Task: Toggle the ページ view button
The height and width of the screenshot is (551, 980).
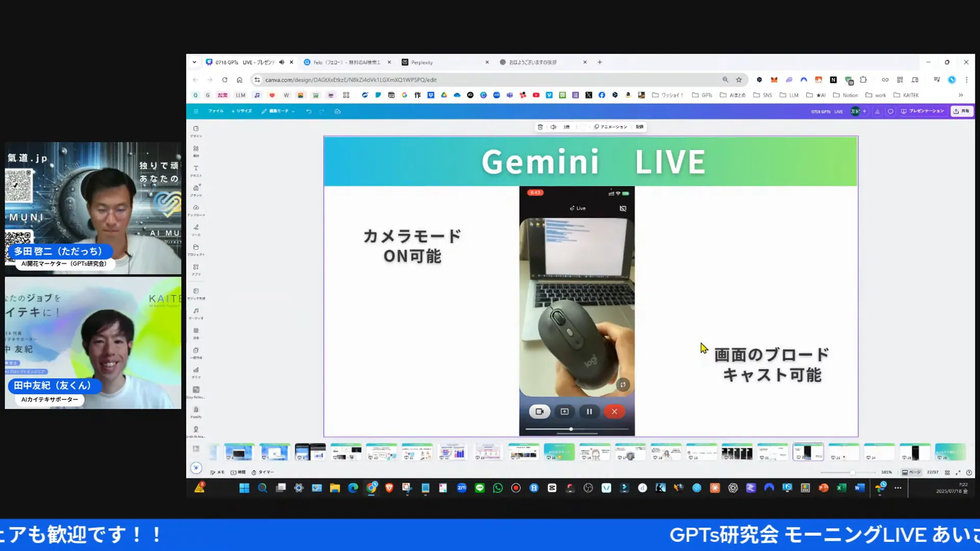Action: click(x=911, y=472)
